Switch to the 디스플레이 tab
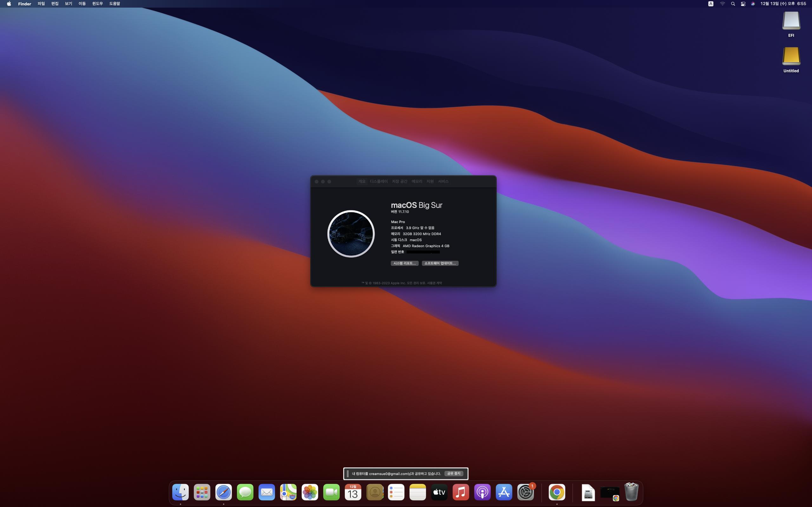 pyautogui.click(x=378, y=181)
